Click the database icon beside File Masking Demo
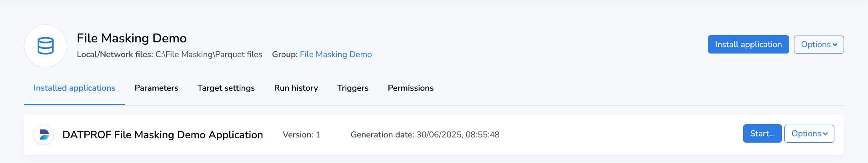The image size is (868, 163). tap(45, 46)
